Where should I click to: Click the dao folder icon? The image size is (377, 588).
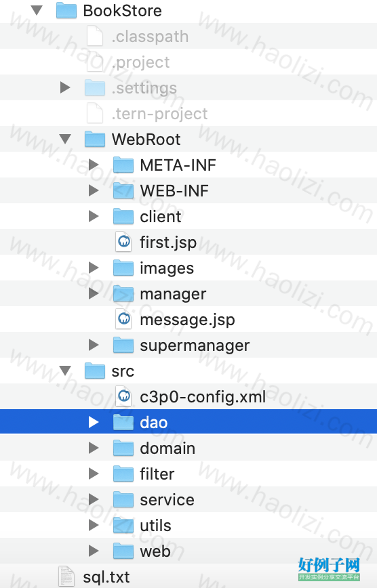point(123,422)
